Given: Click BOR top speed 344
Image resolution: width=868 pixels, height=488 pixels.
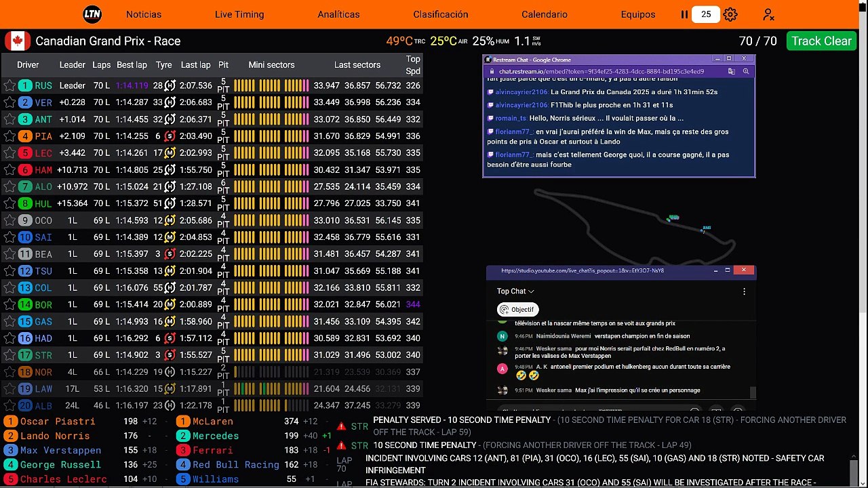Looking at the screenshot, I should 412,304.
